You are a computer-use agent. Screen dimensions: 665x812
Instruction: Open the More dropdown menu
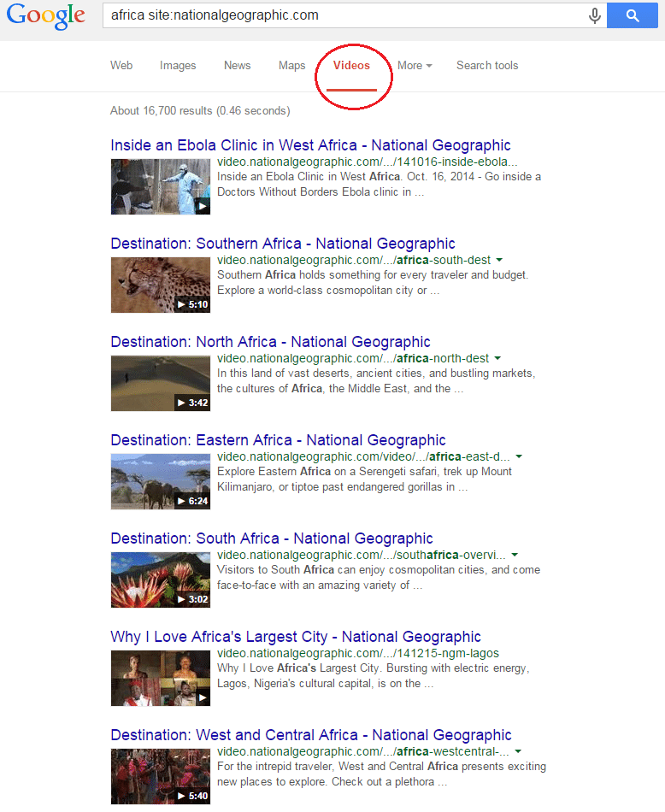pos(415,66)
